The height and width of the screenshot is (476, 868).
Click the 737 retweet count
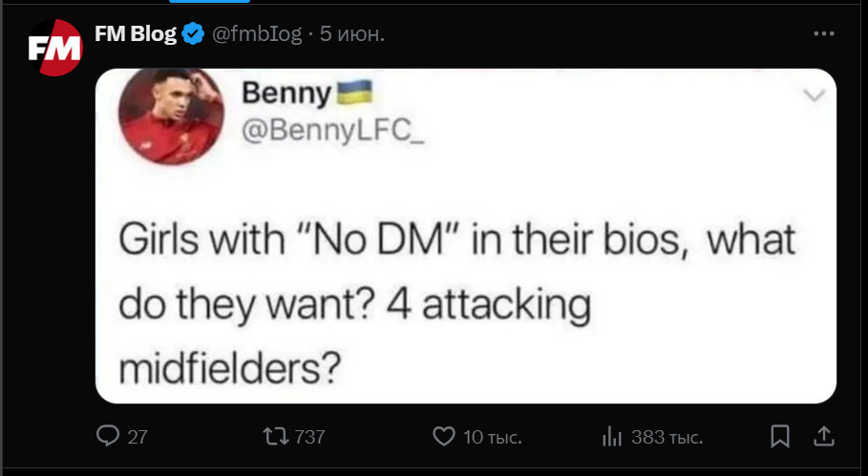pyautogui.click(x=309, y=438)
